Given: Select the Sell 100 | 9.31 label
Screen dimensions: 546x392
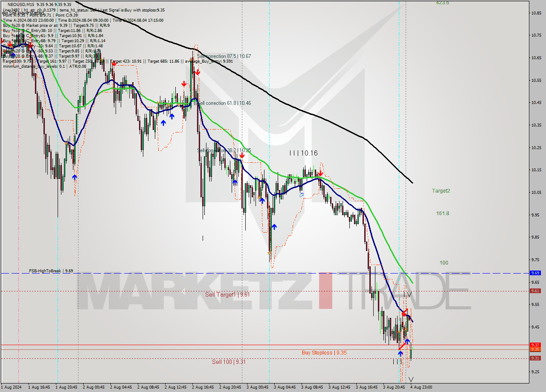Looking at the screenshot, I should point(229,362).
